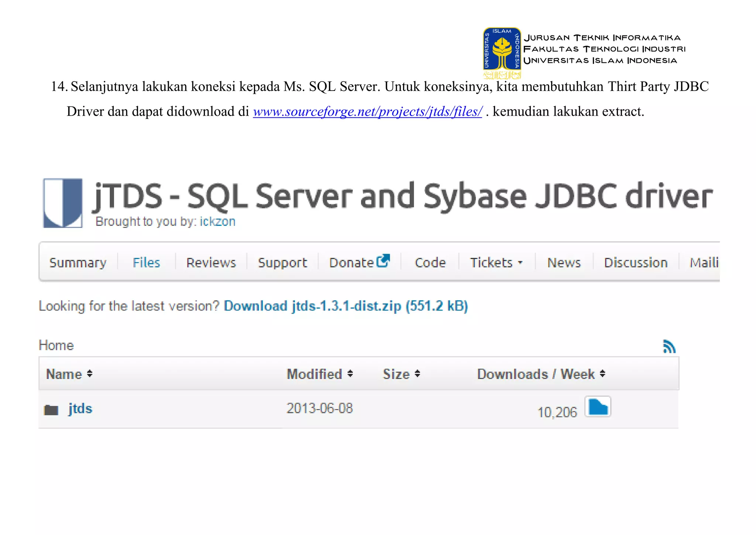The height and width of the screenshot is (535, 756).
Task: Open the Code tab
Action: 430,262
